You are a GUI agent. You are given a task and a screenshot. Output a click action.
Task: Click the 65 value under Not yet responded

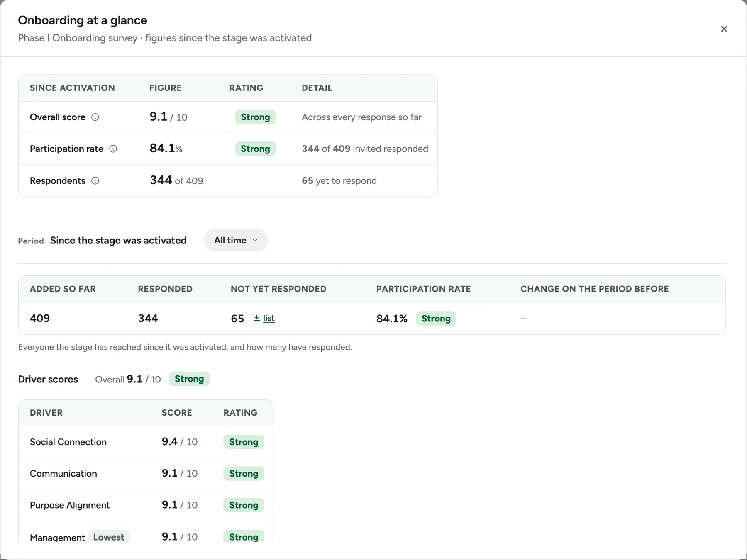pos(237,319)
